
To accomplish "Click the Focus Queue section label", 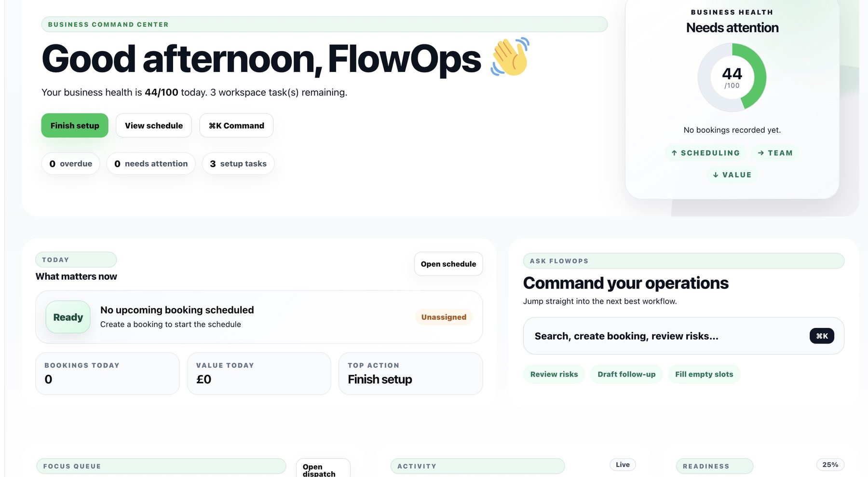I will tap(161, 466).
